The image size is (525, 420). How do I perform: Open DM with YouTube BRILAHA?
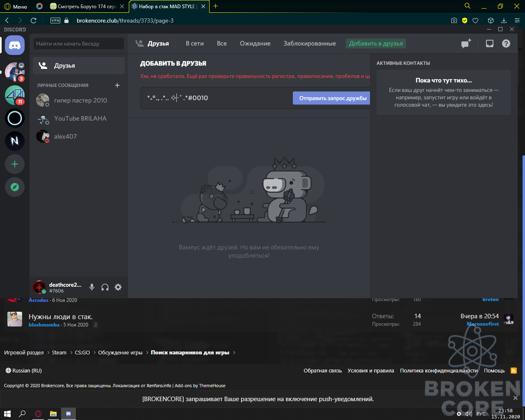[79, 118]
